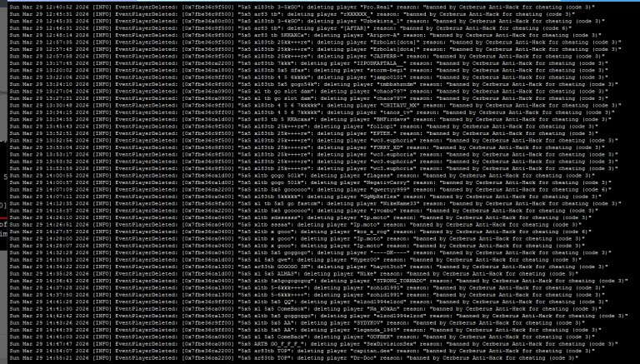Click the log line for player "Hyper00"
640x364 pixels.
click(296, 260)
